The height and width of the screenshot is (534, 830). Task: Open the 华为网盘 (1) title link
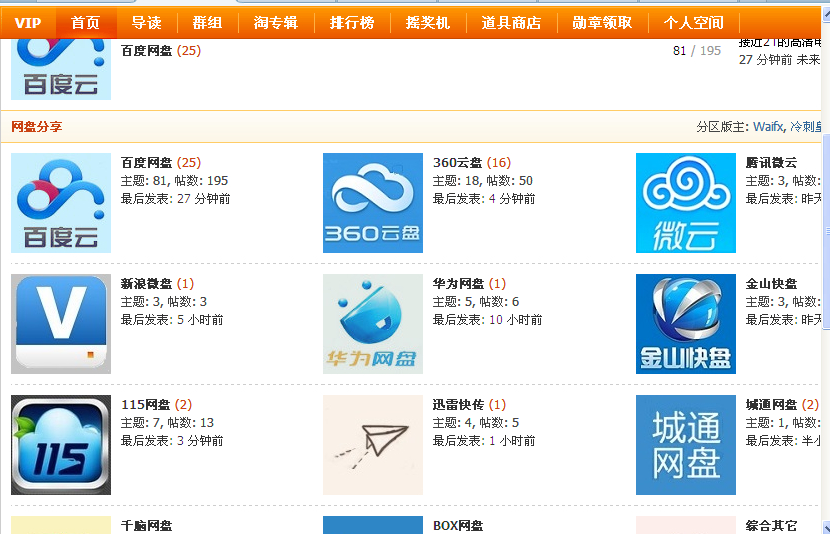pos(469,284)
